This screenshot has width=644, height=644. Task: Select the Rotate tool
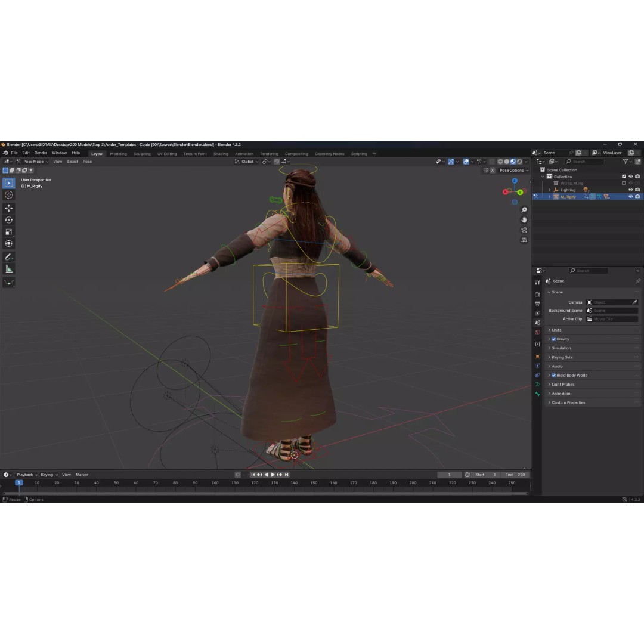8,220
